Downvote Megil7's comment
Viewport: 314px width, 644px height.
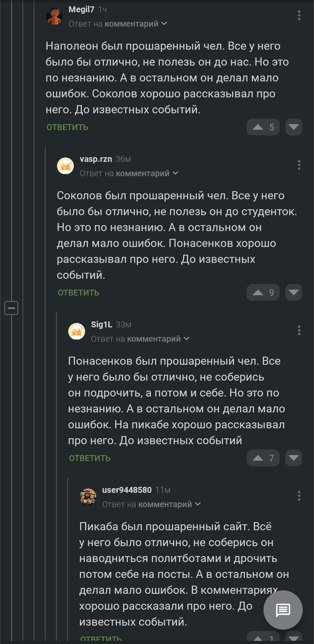click(x=293, y=127)
